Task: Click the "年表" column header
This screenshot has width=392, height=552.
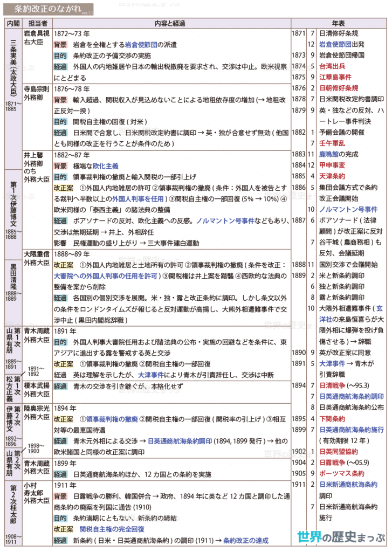Action: pyautogui.click(x=339, y=23)
